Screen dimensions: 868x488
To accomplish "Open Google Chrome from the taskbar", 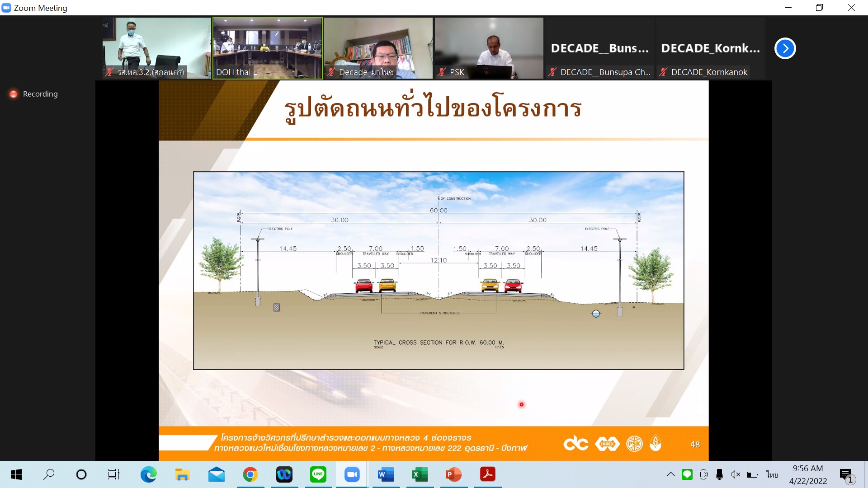I will tap(250, 474).
